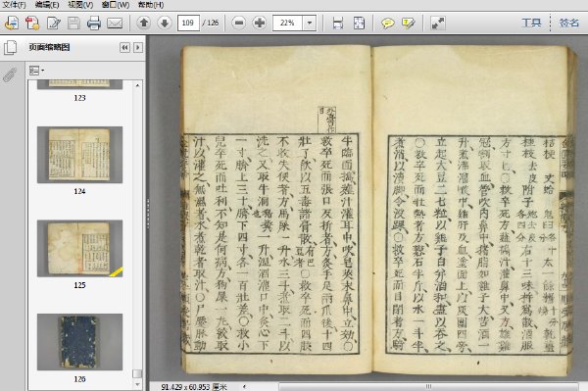Screen dimensions: 588x391
Task: Open the 文件(F) menu
Action: 15,5
